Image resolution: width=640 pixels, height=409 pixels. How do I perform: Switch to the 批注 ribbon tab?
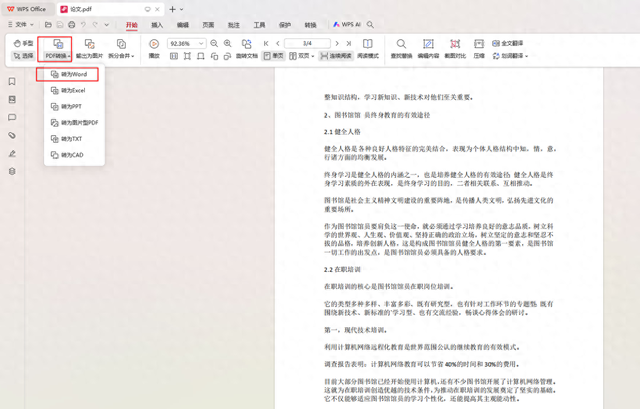click(233, 25)
